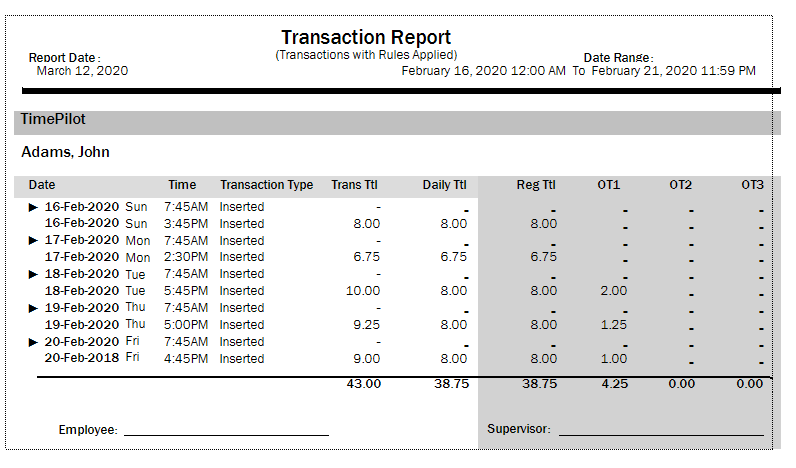Click the report date March 12, 2020
Image resolution: width=796 pixels, height=468 pixels.
coord(82,71)
